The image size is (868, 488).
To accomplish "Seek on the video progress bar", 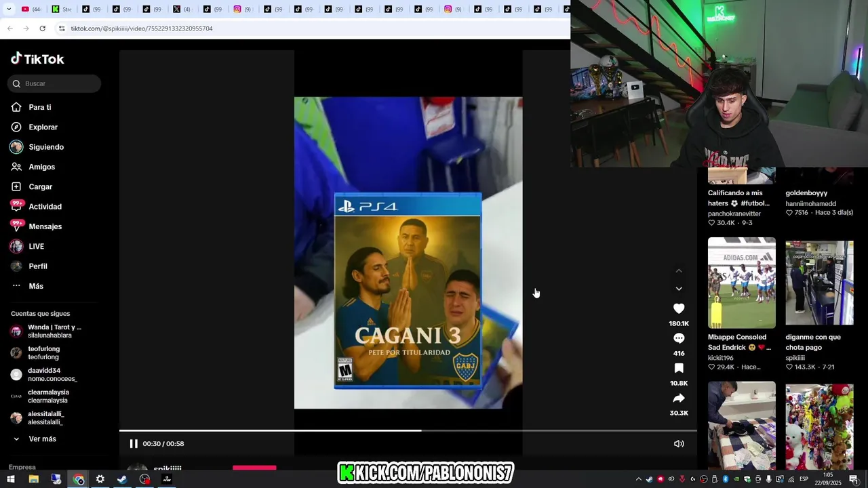I will [x=408, y=430].
